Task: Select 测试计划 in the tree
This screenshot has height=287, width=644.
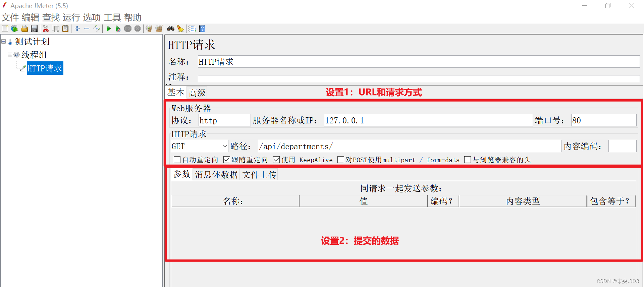Action: pyautogui.click(x=32, y=42)
